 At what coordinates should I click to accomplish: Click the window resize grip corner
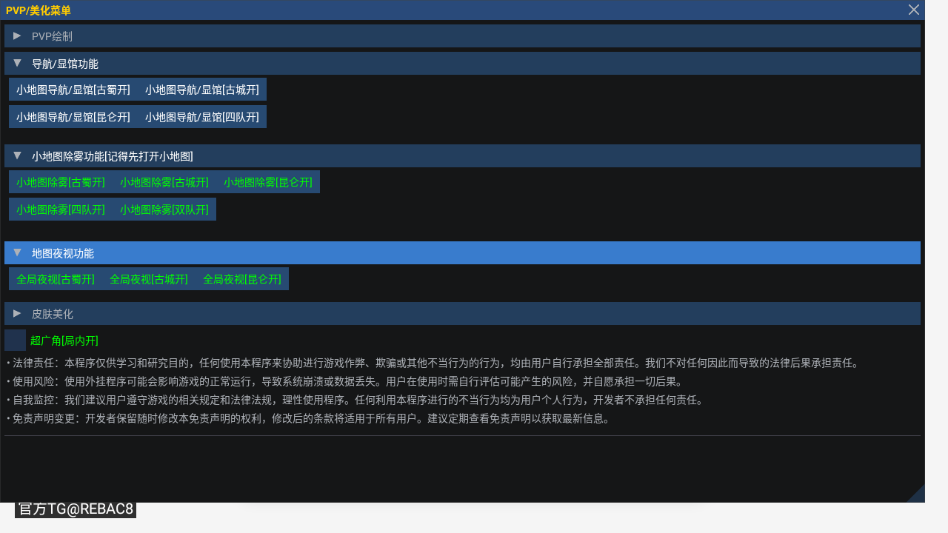pos(916,494)
